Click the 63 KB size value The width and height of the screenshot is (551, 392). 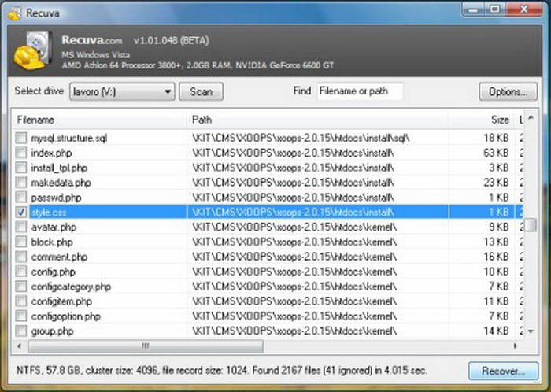(x=496, y=153)
